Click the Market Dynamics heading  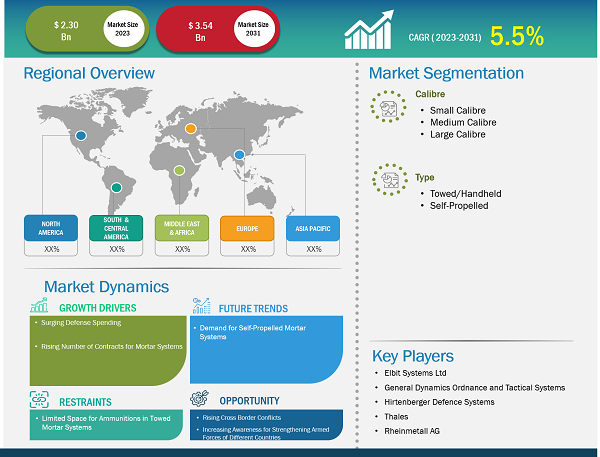point(106,287)
